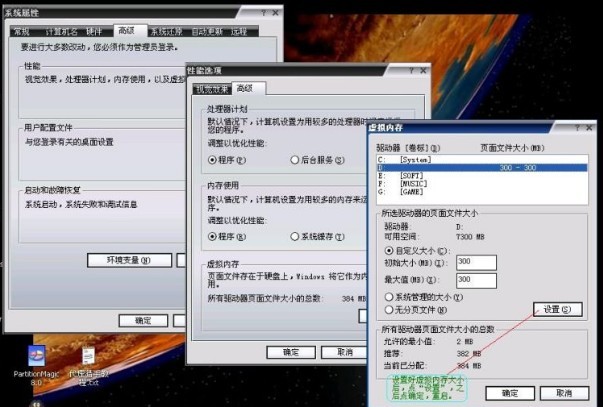Click 确定 button in 系统属性 window
603x407 pixels.
coord(143,320)
